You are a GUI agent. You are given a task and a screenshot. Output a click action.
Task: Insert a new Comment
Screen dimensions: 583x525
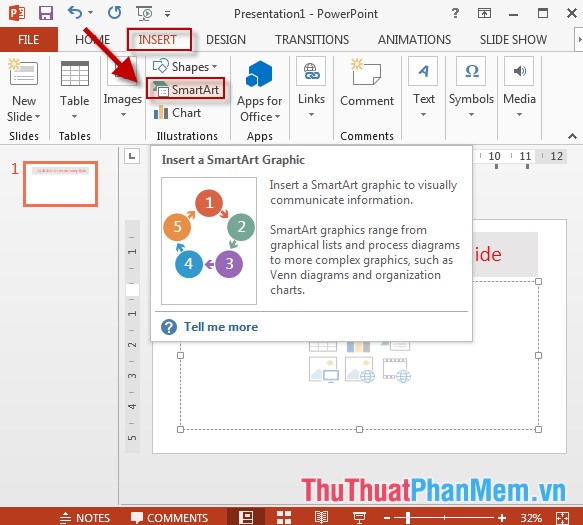click(x=367, y=82)
